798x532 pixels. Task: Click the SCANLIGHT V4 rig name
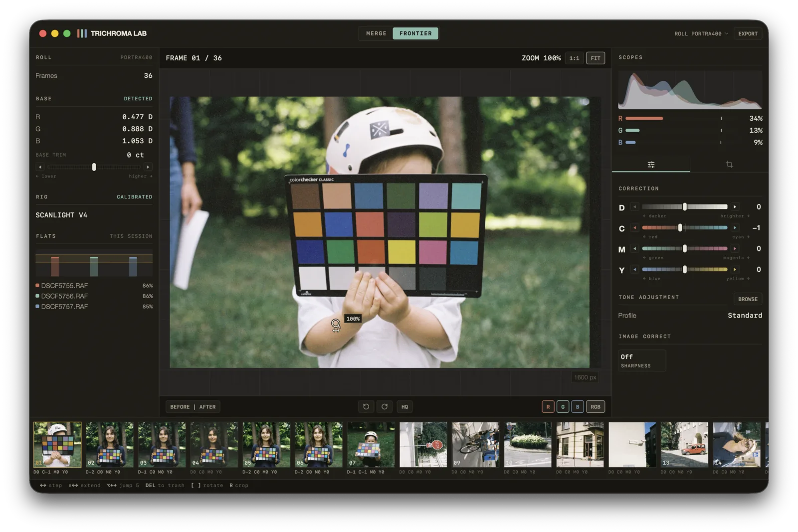click(61, 215)
